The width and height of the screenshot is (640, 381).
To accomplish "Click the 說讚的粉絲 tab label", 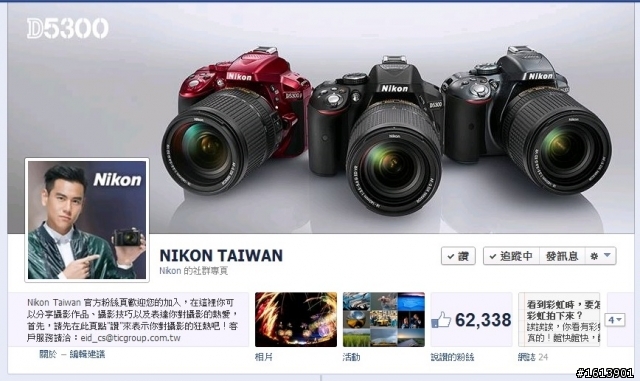I will pyautogui.click(x=452, y=357).
